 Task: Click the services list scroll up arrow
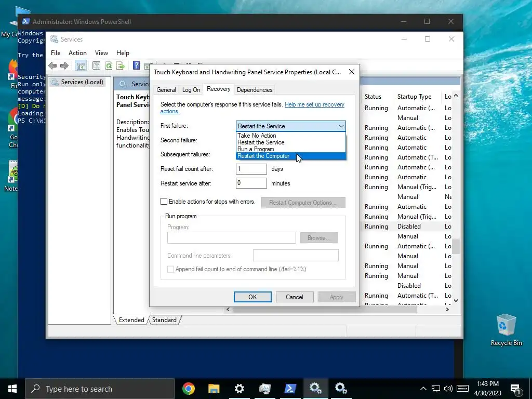[456, 96]
